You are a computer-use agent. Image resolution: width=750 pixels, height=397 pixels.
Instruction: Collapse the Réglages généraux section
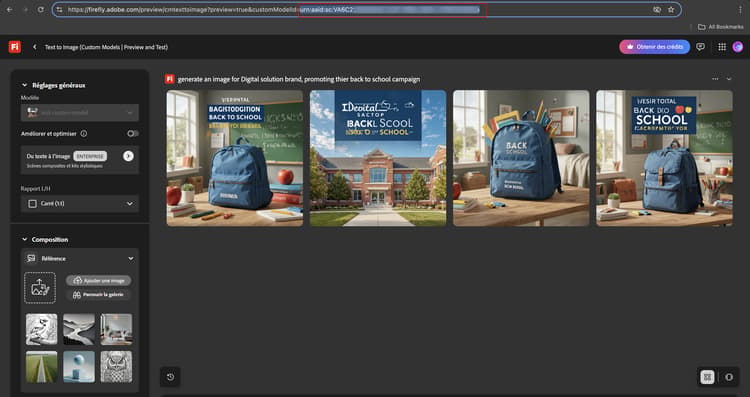click(x=24, y=85)
